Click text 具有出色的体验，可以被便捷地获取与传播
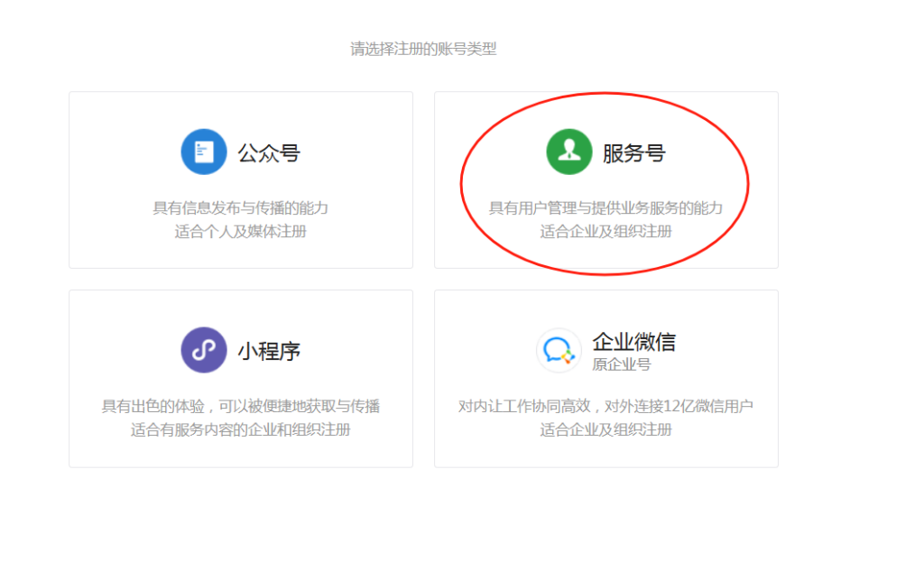This screenshot has width=924, height=580. (x=240, y=406)
